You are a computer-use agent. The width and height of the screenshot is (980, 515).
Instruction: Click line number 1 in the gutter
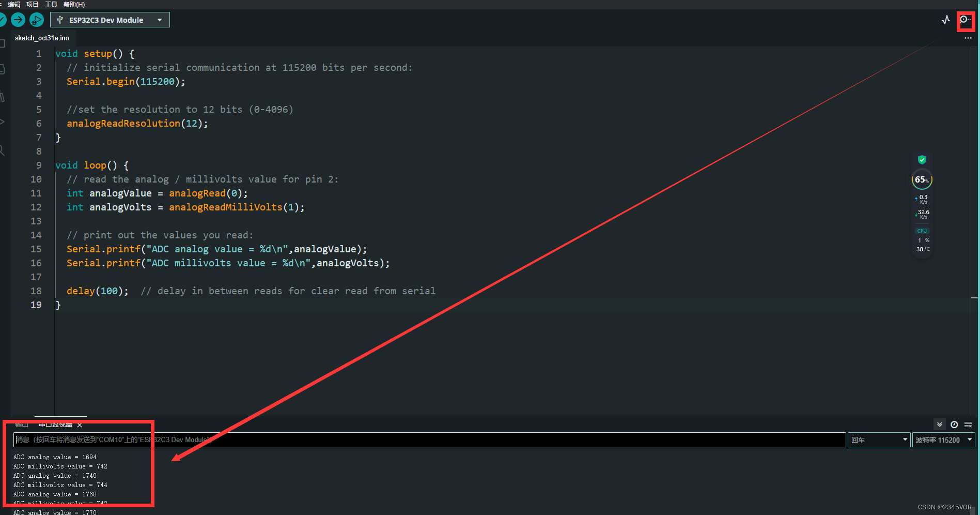tap(39, 54)
